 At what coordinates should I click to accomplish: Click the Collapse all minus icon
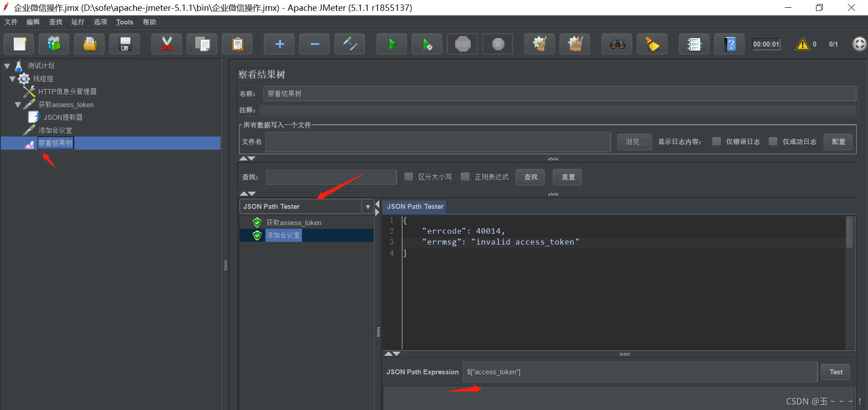[x=315, y=44]
